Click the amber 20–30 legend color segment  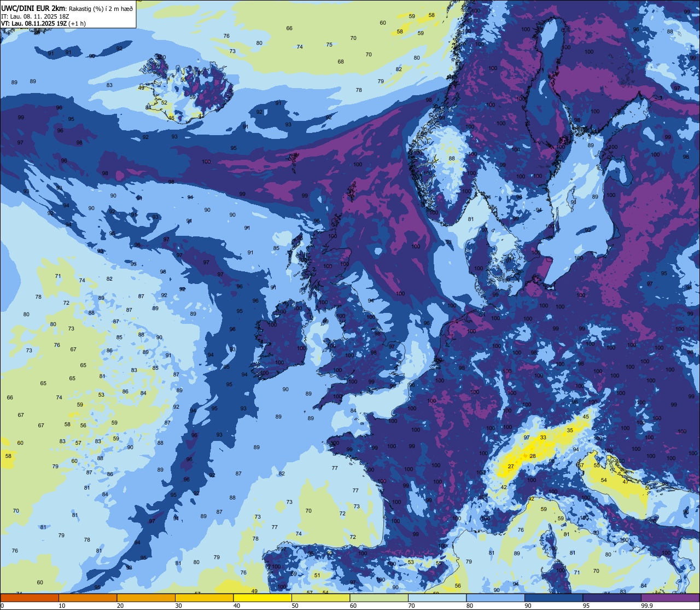pos(146,597)
